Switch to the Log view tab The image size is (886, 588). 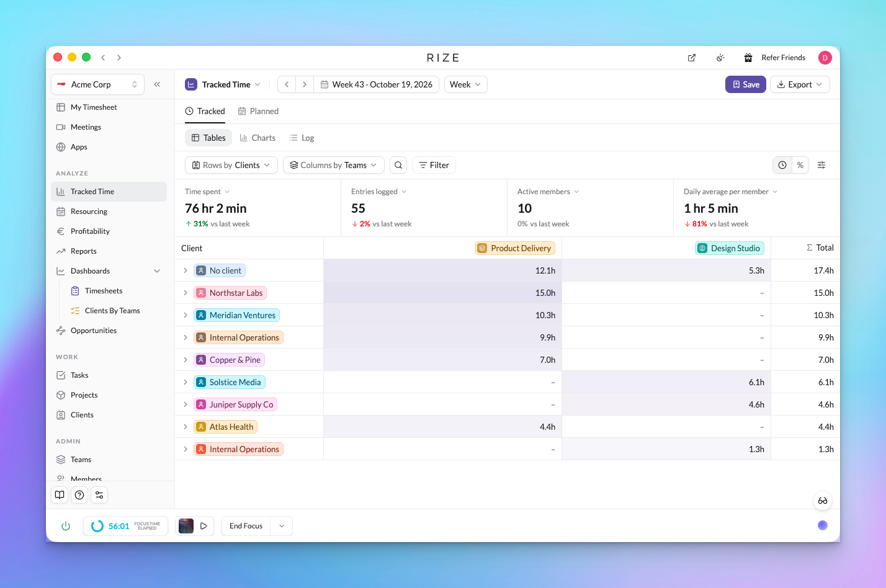click(302, 138)
